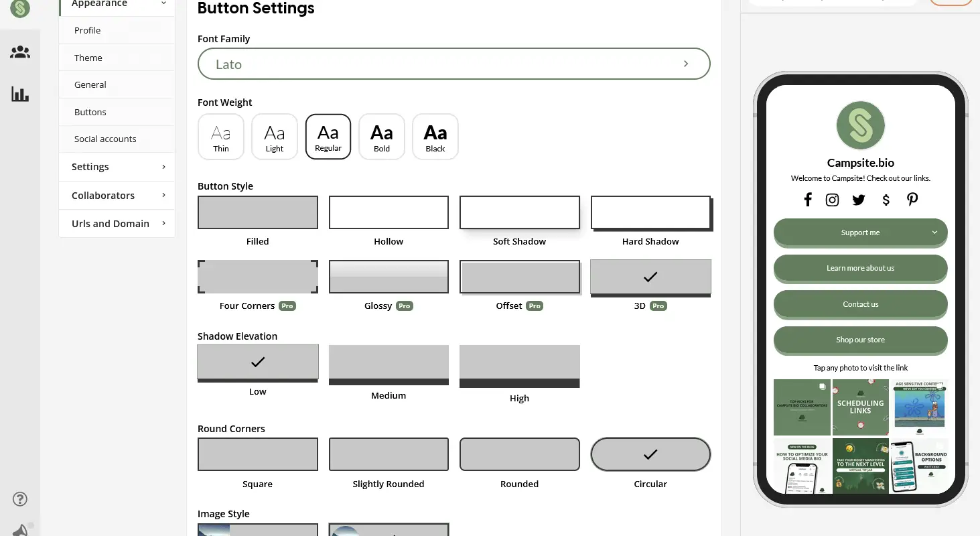Open the collaborators people icon in sidebar
The image size is (980, 536).
click(x=20, y=52)
